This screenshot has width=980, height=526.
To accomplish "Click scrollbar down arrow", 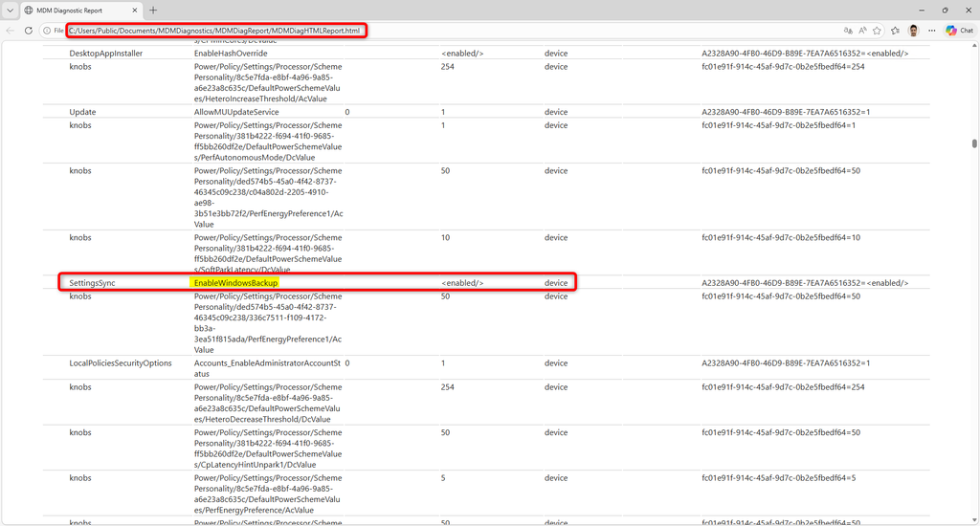I will coord(974,519).
